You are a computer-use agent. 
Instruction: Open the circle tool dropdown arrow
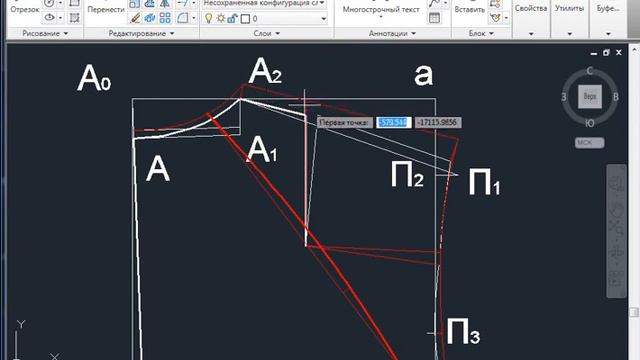[60, 4]
